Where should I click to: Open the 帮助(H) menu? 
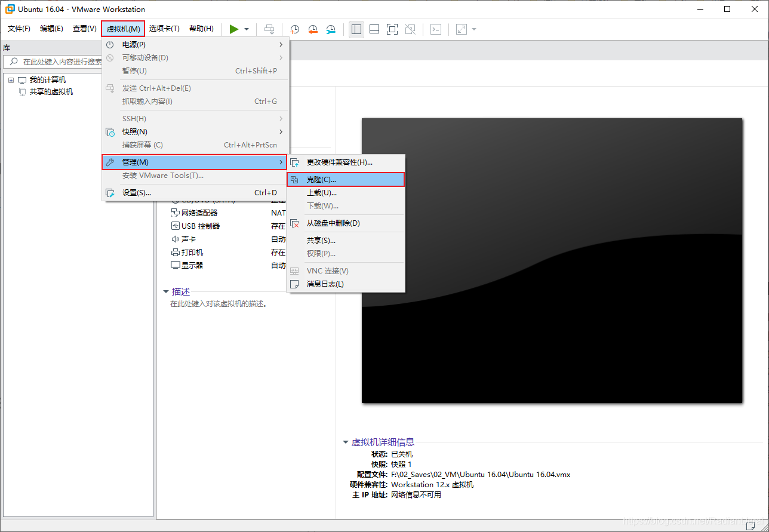click(201, 29)
